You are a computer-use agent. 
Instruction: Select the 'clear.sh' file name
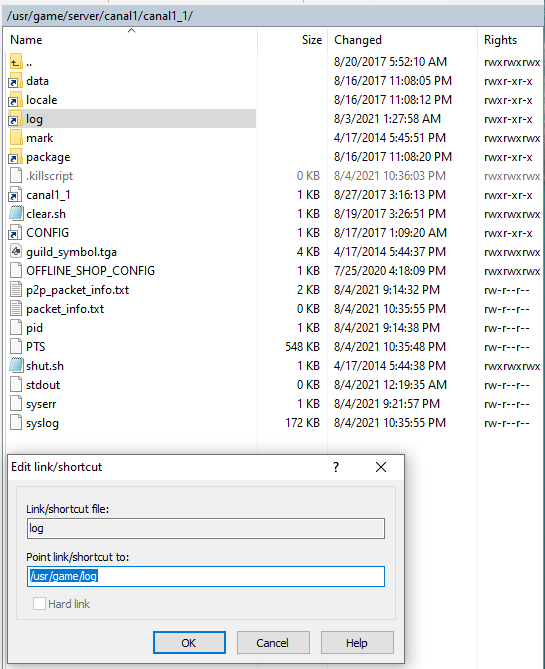coord(46,214)
